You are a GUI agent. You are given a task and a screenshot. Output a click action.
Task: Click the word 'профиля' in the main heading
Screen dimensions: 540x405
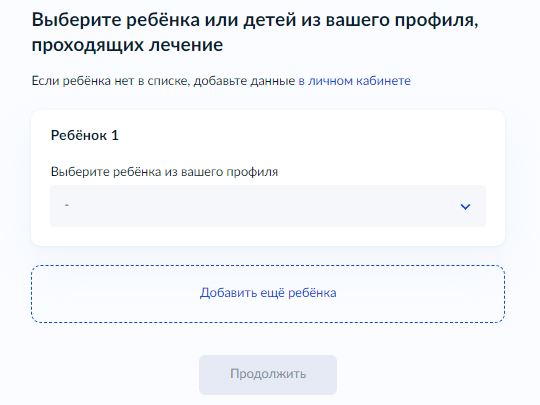tap(436, 20)
